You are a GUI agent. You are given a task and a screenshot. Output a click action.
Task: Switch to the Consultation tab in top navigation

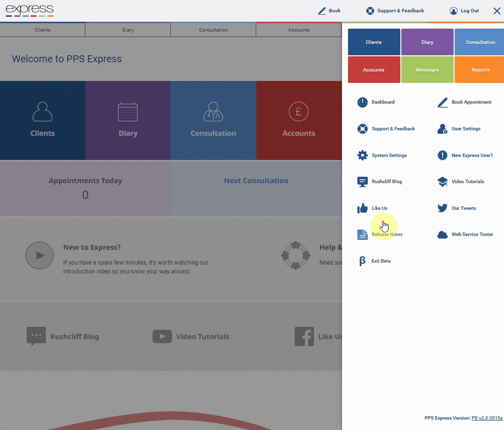(213, 30)
